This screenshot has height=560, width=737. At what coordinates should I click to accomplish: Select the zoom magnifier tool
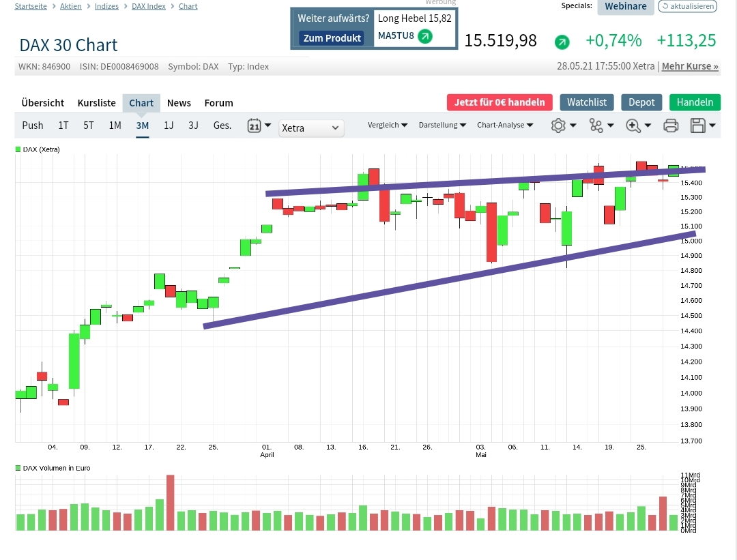point(633,125)
